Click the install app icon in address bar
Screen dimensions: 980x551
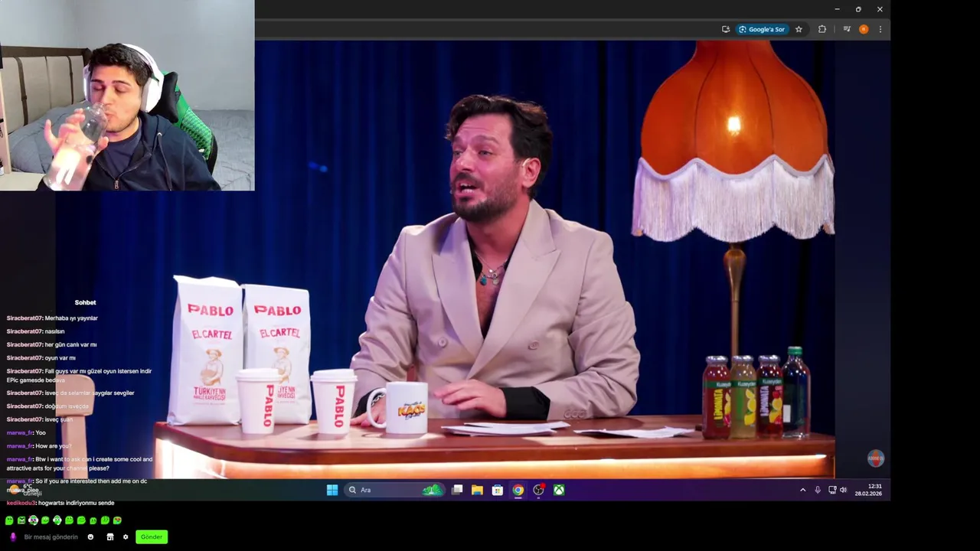pos(726,29)
